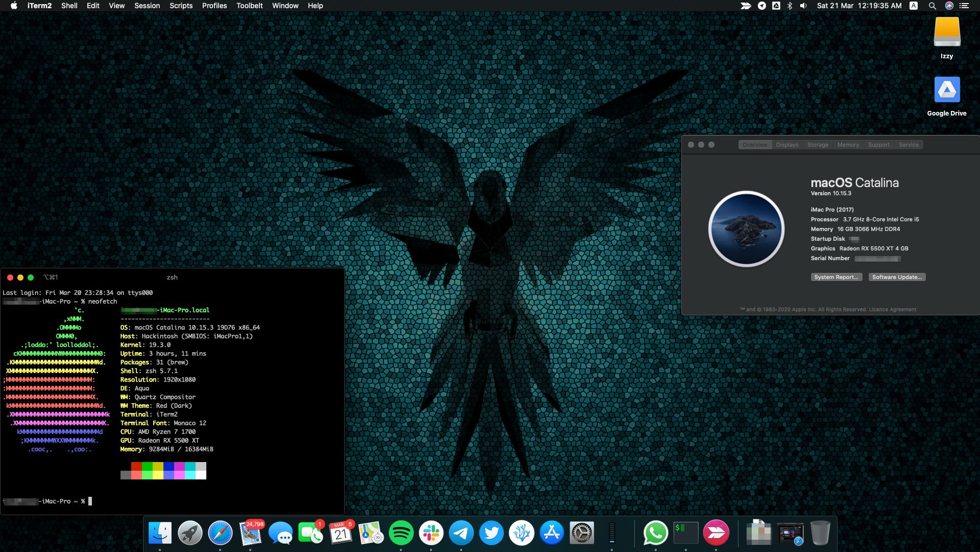Launch Skitch from the Dock
Viewport: 980px width, 552px height.
(716, 533)
